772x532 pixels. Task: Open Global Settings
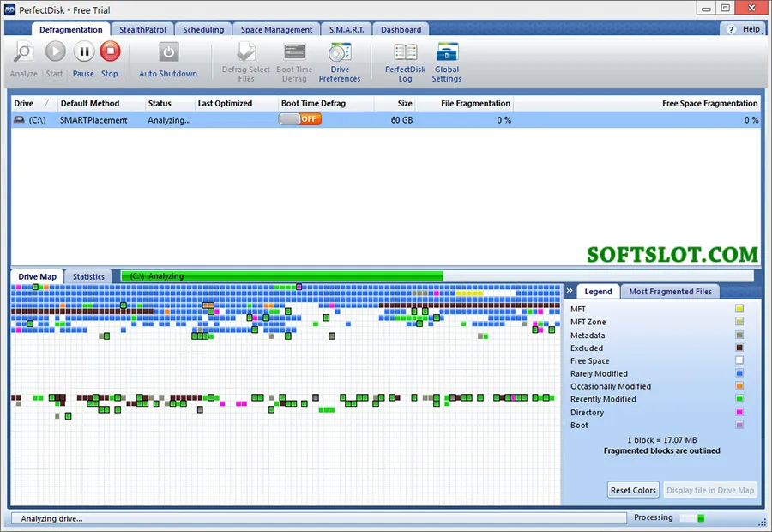coord(447,62)
